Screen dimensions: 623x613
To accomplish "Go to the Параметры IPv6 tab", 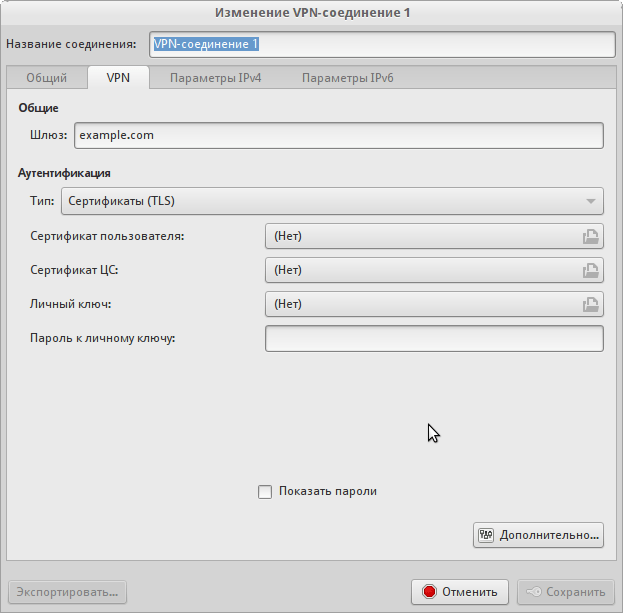I will coord(347,78).
